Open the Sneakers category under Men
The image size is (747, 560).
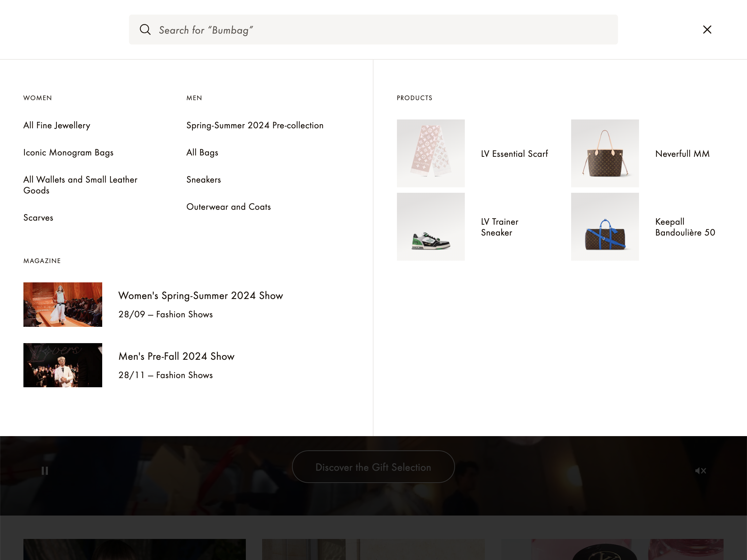(x=203, y=180)
